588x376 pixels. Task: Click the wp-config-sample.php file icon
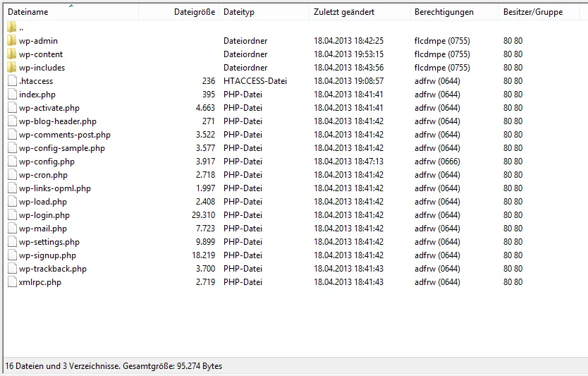tap(13, 148)
